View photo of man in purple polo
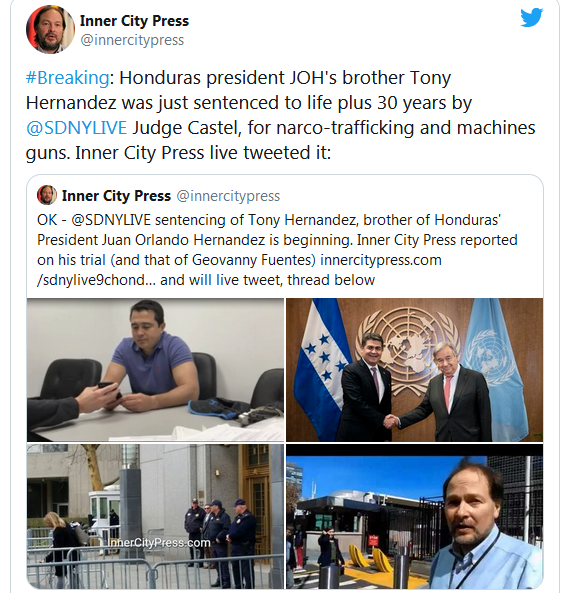This screenshot has height=593, width=577. click(155, 370)
